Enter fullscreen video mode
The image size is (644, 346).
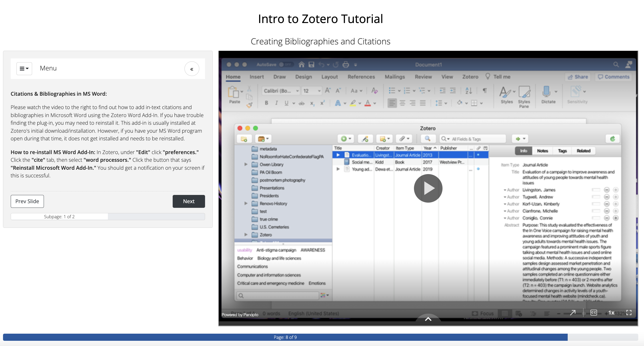tap(629, 313)
